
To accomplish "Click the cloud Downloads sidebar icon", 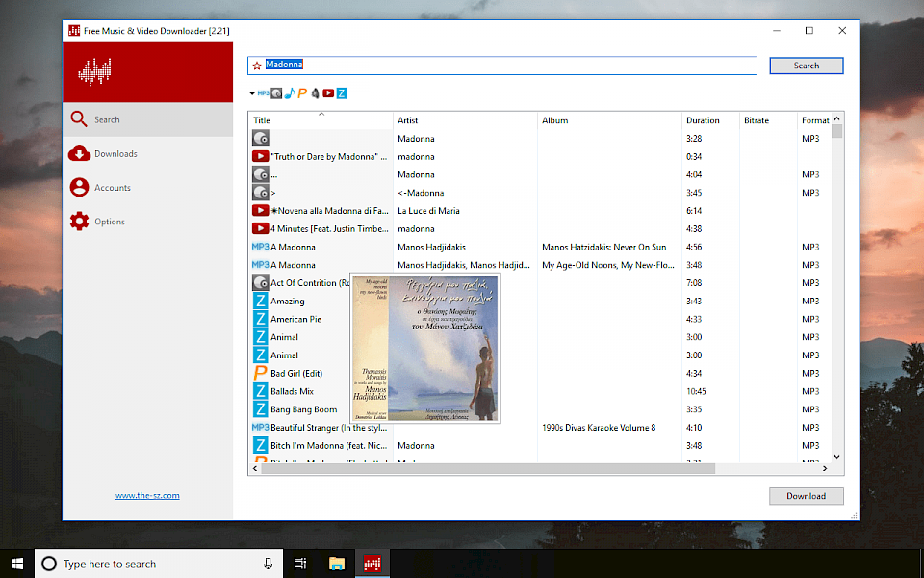I will coord(79,153).
